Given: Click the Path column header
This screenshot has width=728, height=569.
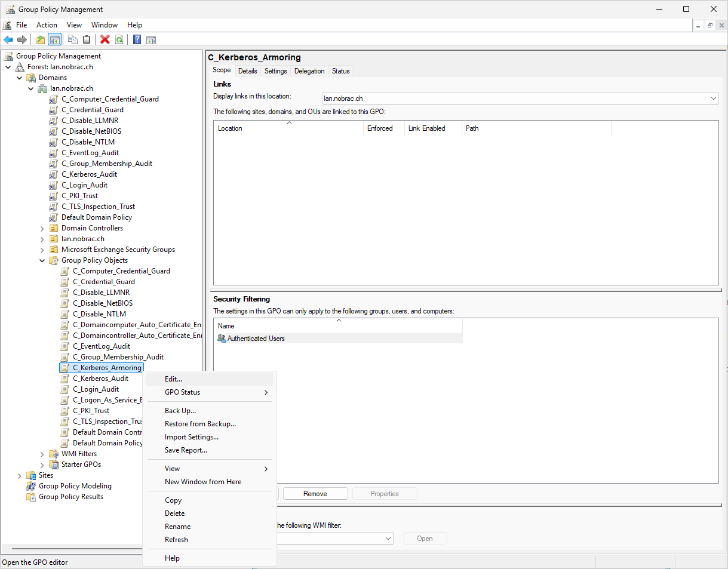Looking at the screenshot, I should point(536,128).
